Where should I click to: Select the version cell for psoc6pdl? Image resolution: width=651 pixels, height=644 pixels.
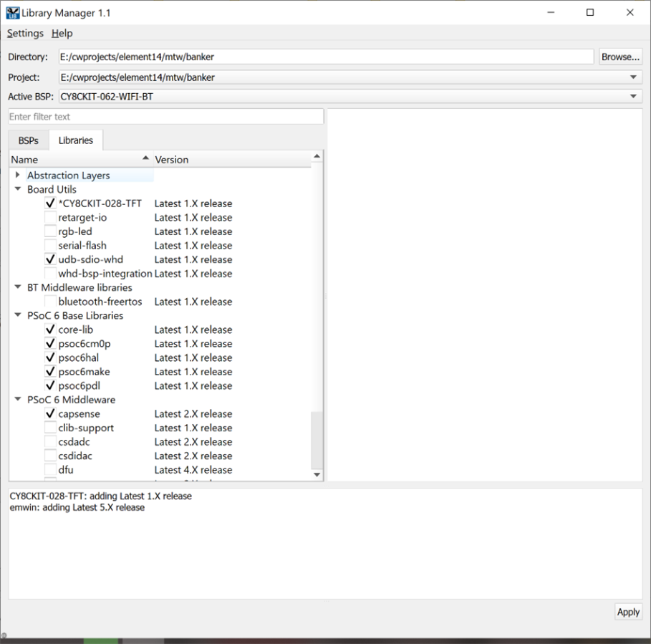[x=193, y=385]
